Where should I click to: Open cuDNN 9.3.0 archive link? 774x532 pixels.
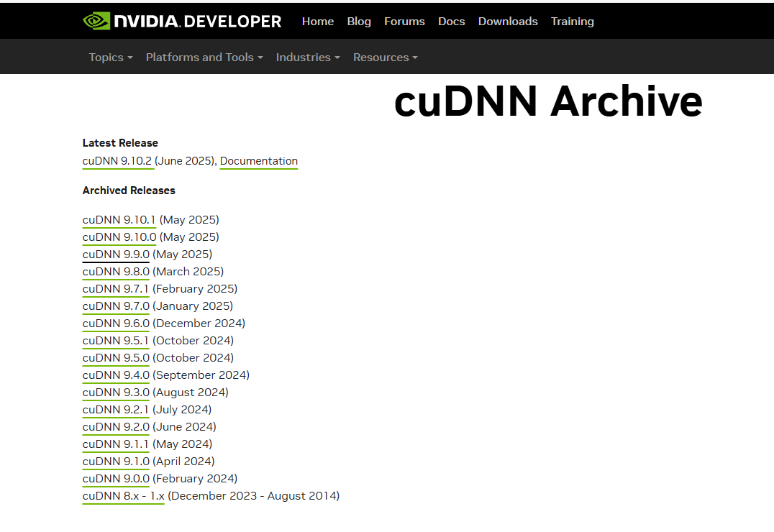click(x=116, y=393)
